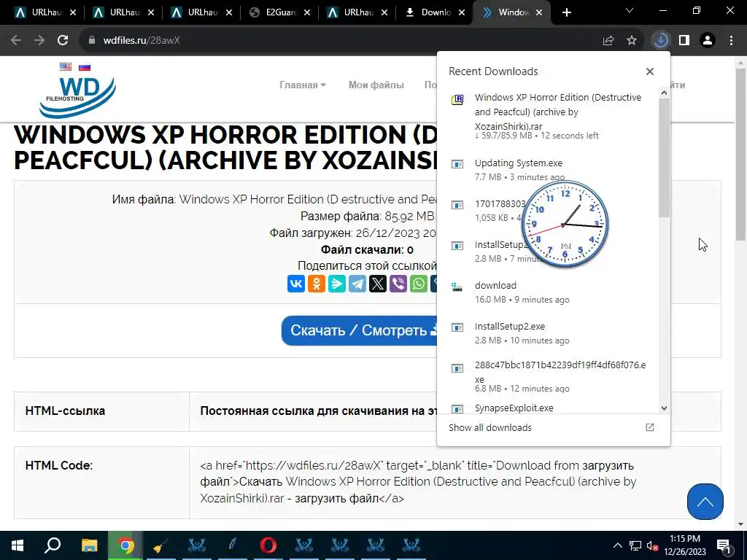This screenshot has width=747, height=560.
Task: Open a new browser tab
Action: click(x=566, y=13)
